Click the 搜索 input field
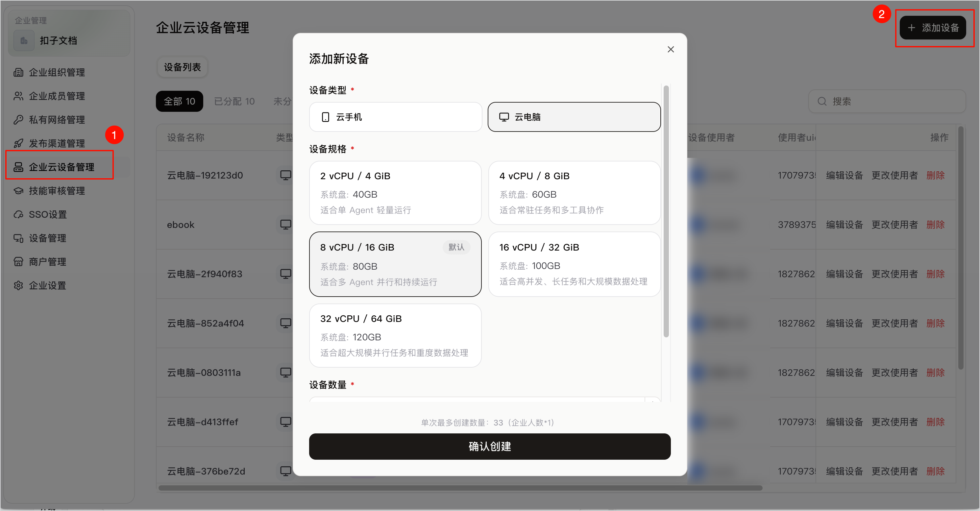This screenshot has height=511, width=980. [x=886, y=101]
